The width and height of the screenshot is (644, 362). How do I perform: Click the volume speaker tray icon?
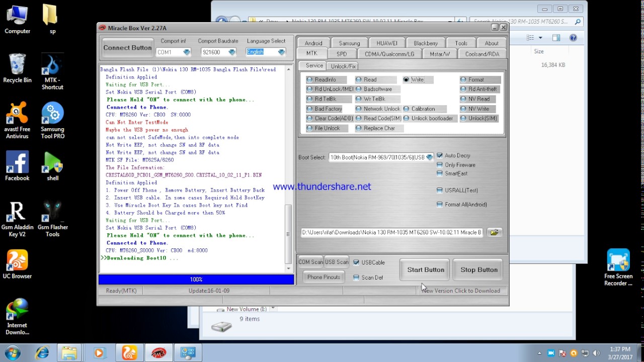[597, 353]
